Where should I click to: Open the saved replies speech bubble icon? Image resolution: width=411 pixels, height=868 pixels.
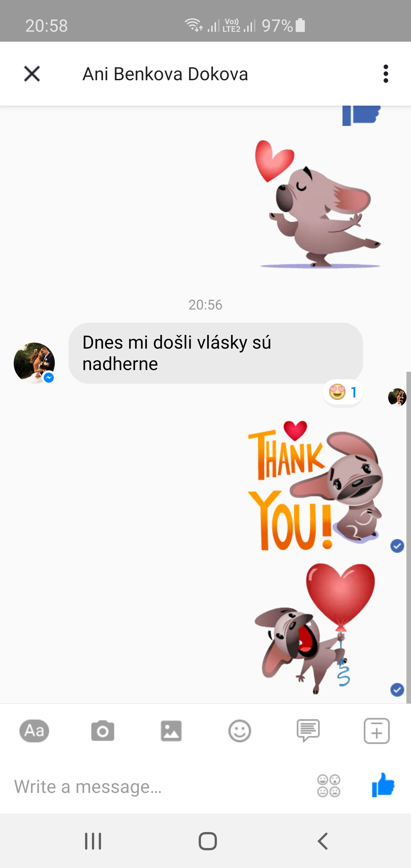coord(308,731)
